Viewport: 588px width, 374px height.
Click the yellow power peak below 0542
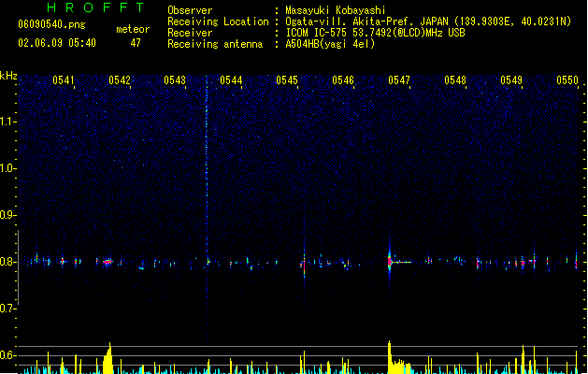[108, 358]
